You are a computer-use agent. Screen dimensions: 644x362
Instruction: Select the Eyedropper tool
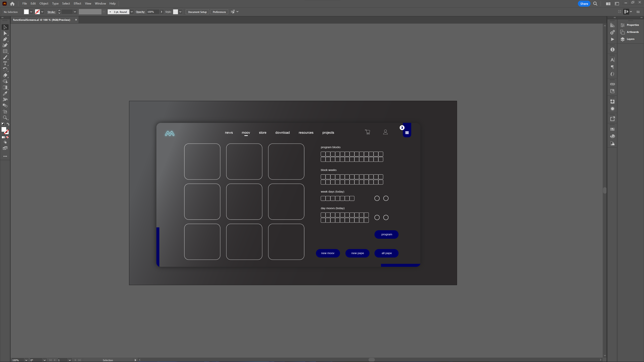(x=5, y=94)
